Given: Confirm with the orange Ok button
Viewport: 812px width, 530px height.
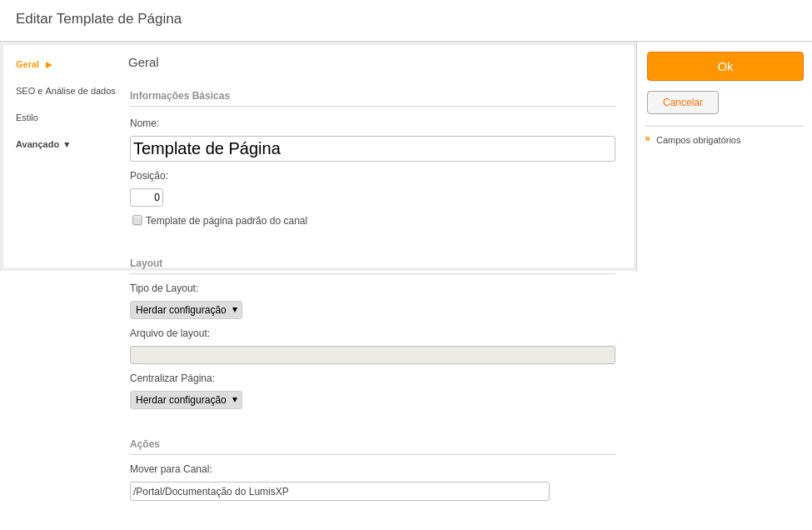Looking at the screenshot, I should [725, 67].
